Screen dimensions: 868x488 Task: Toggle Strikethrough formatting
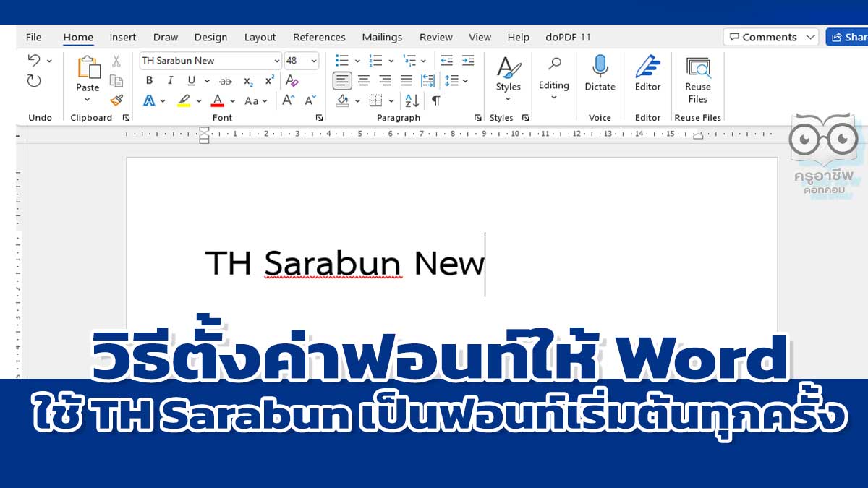click(x=226, y=81)
